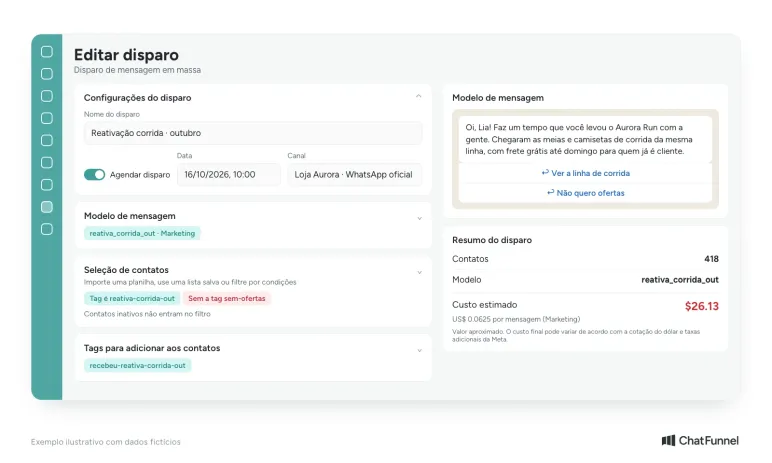Expand the Seleção de contatos chevron
This screenshot has width=772, height=463.
[x=419, y=272]
